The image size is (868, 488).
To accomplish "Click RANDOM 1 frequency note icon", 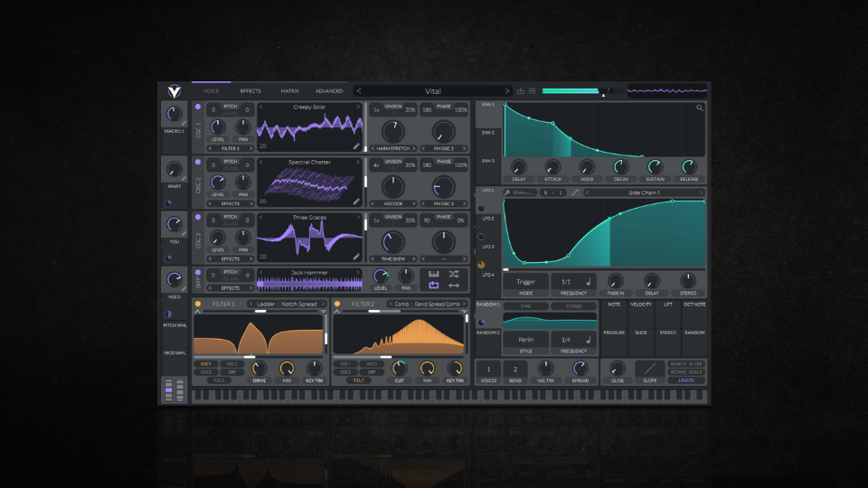I will coord(589,340).
